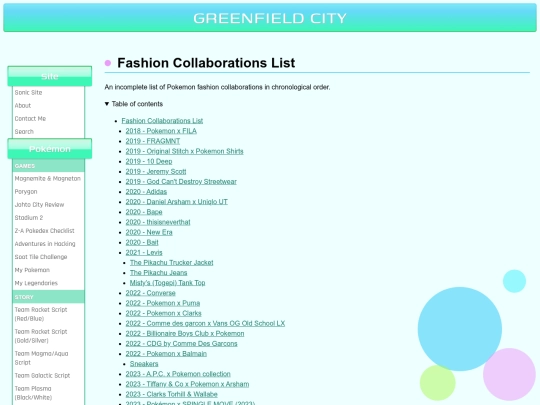
Task: Jump to 2019 - 10 Deep
Action: point(149,161)
